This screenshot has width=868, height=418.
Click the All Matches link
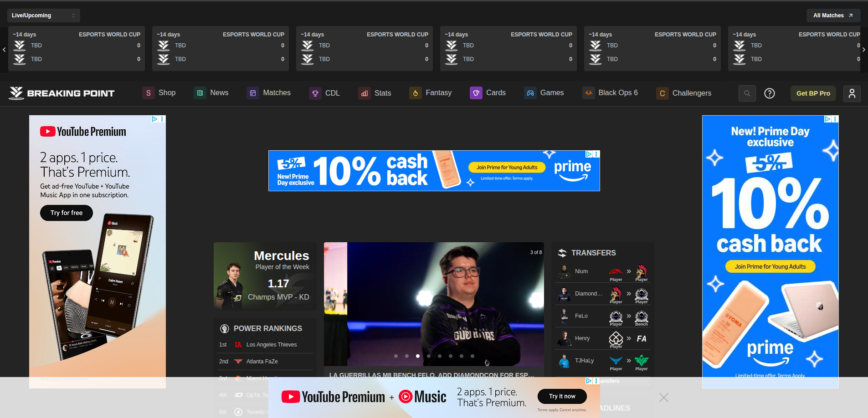click(833, 15)
